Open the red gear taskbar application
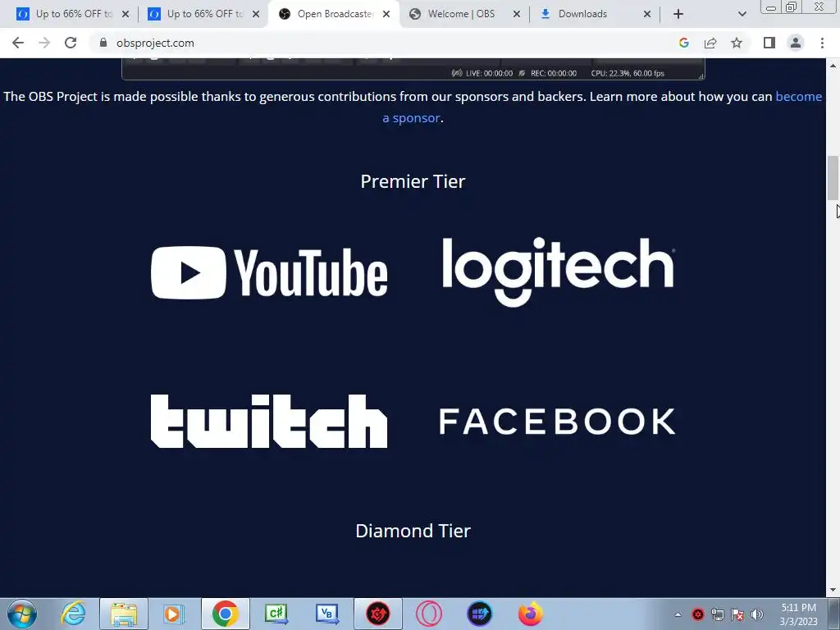The height and width of the screenshot is (630, 840). pos(377,614)
